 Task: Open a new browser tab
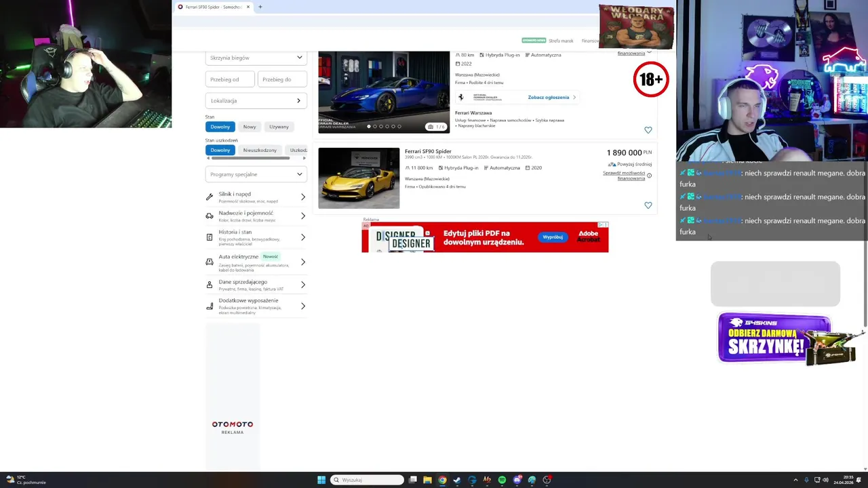tap(260, 7)
